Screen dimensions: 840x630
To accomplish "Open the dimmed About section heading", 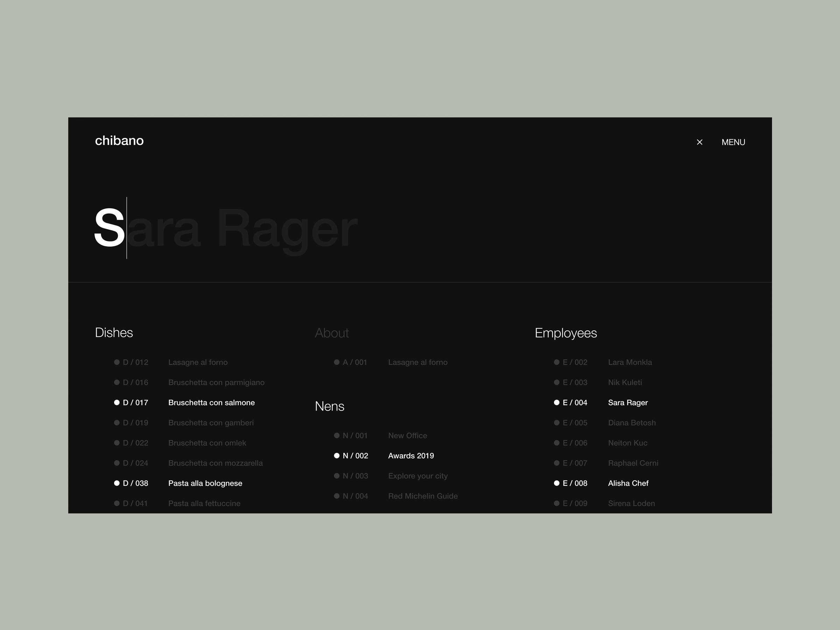I will coord(331,333).
